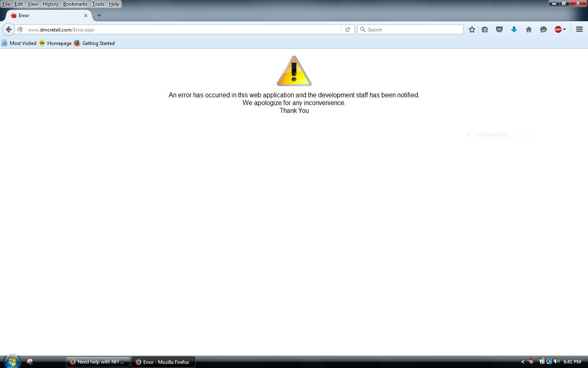Open the Bookmarks menu
Screen dimensions: 588x368
75,4
